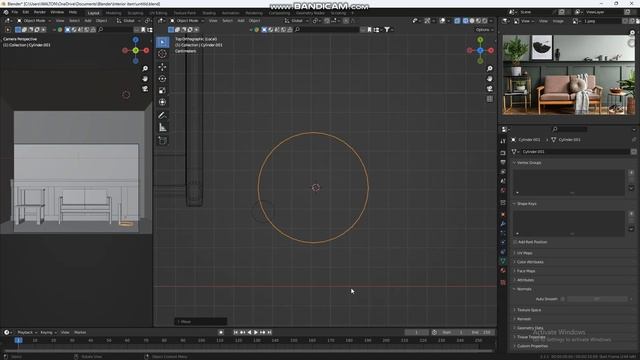Open the Texture properties checker tab icon

click(503, 282)
